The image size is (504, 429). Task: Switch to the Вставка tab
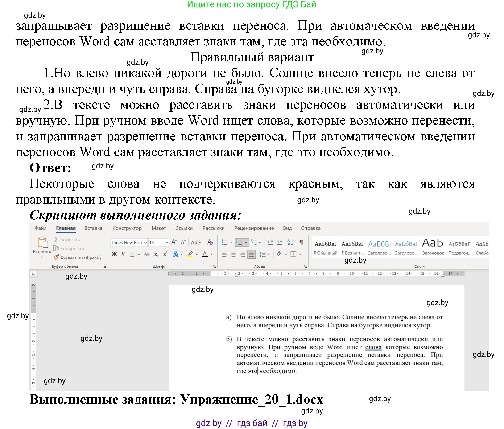coord(93,228)
